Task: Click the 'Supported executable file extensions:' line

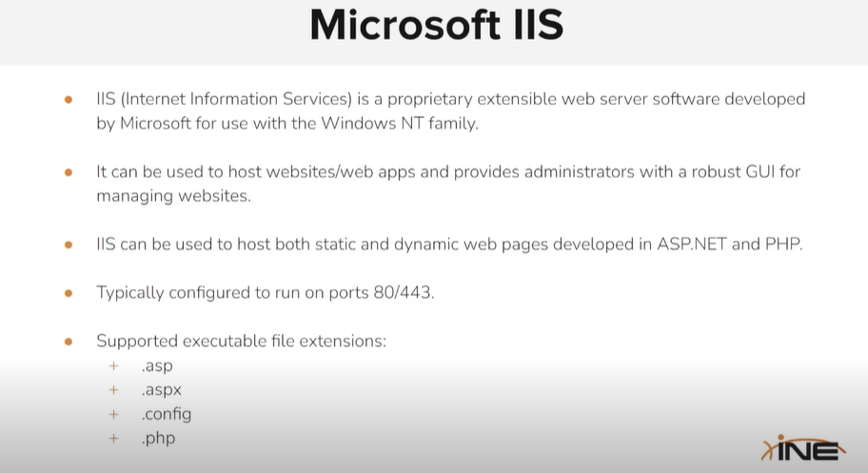Action: [x=241, y=341]
